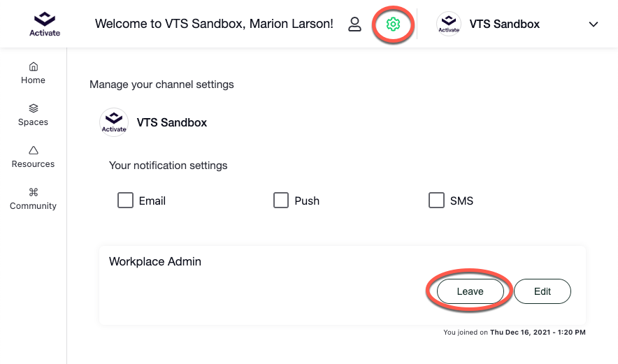The height and width of the screenshot is (364, 618).
Task: Click the VTS Sandbox logo in the header switcher
Action: (x=449, y=24)
